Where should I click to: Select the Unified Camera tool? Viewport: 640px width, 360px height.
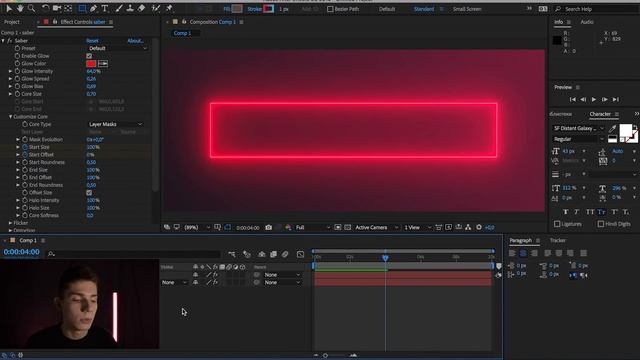(57, 8)
